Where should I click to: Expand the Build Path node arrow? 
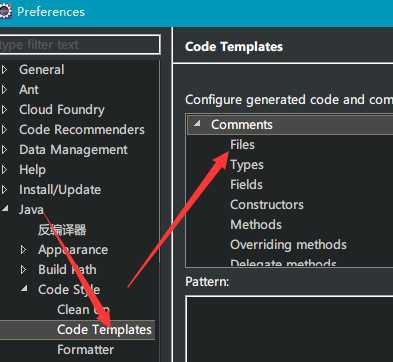click(23, 270)
